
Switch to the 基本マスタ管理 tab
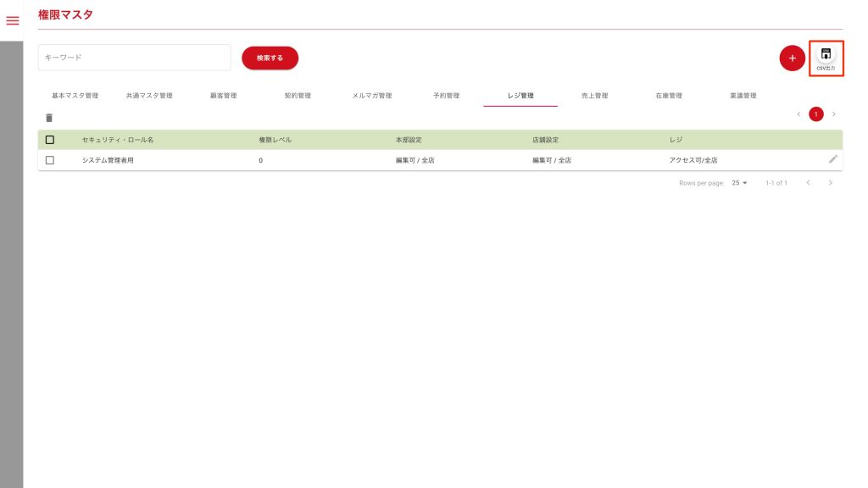pyautogui.click(x=75, y=96)
